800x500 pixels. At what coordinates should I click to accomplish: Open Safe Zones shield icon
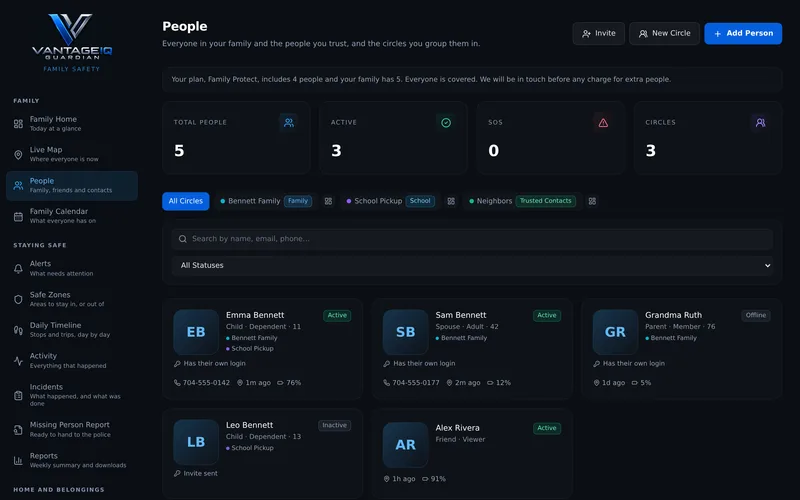click(x=18, y=299)
